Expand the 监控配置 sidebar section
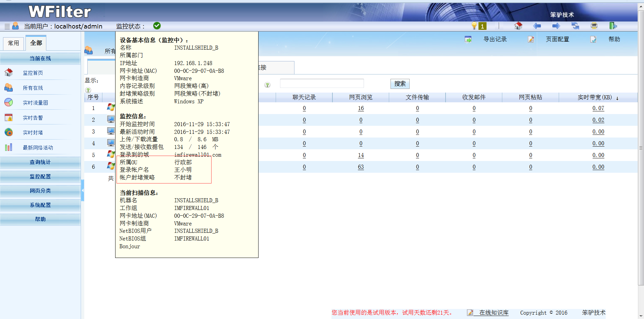 pyautogui.click(x=40, y=176)
